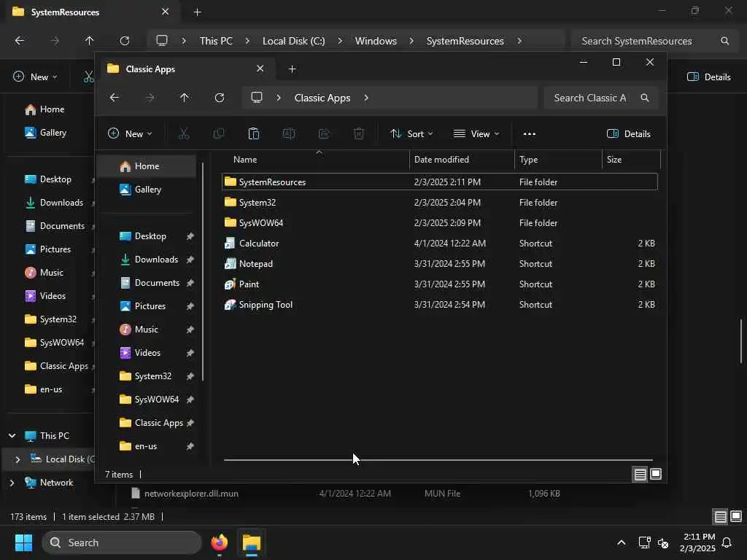Select SysWOW64 folder in file list
This screenshot has height=560, width=747.
[261, 223]
